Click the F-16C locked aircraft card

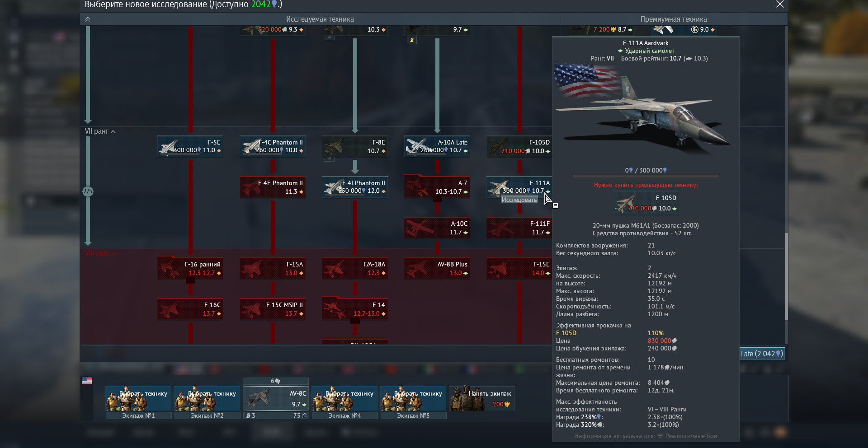pos(190,309)
